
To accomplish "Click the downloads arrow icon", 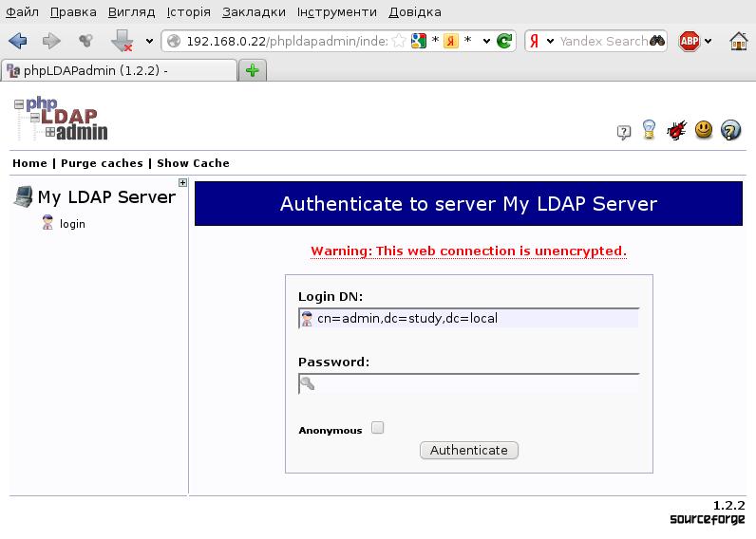I will click(122, 41).
